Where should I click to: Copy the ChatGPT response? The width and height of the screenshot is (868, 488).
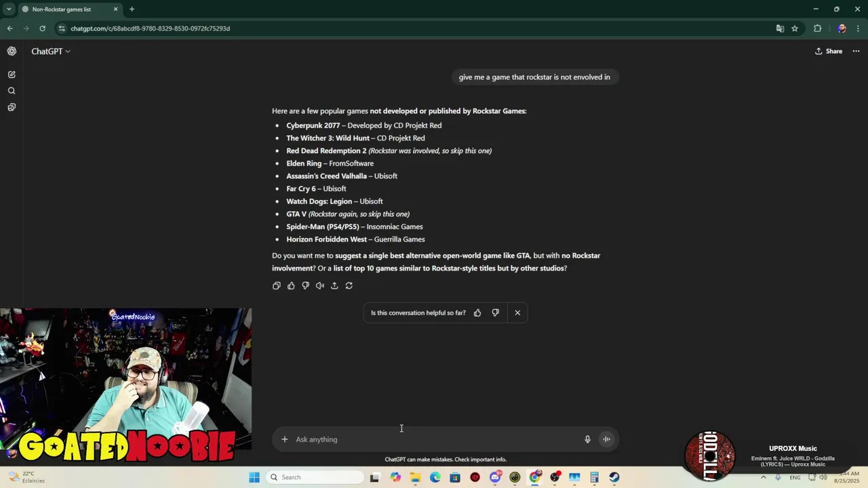[x=277, y=286]
